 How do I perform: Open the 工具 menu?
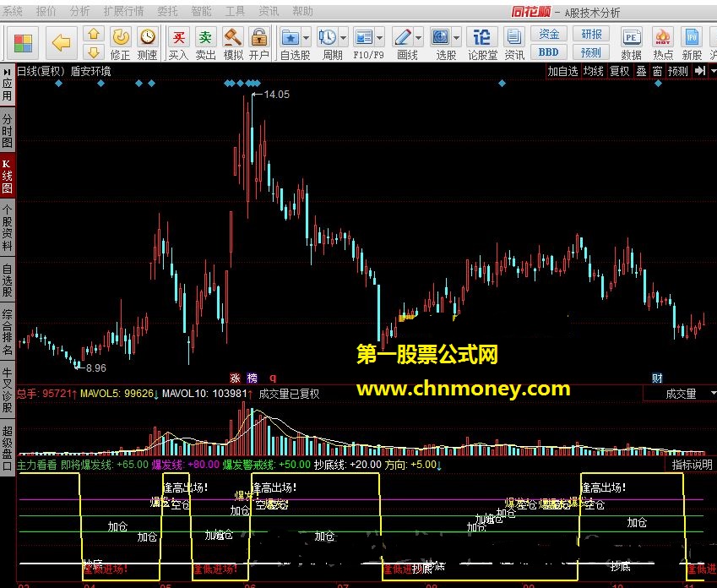pyautogui.click(x=235, y=11)
